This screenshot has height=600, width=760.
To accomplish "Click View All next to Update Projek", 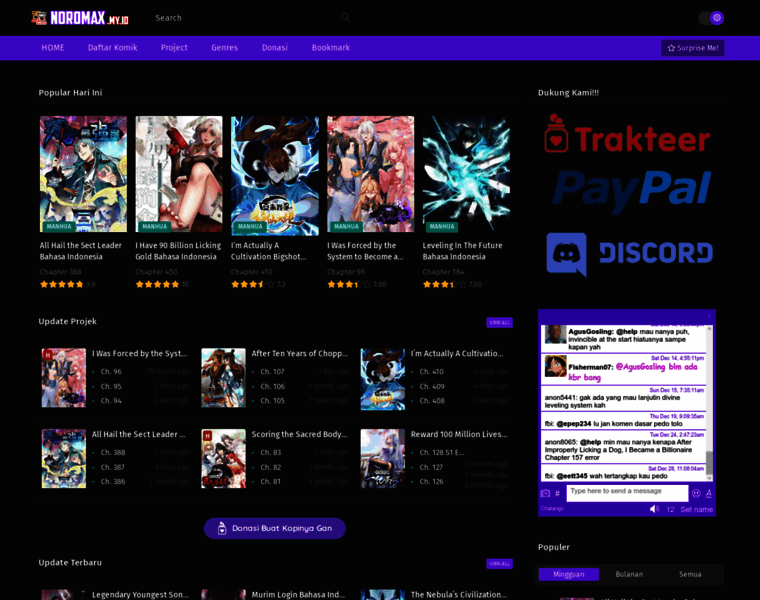I will pyautogui.click(x=499, y=322).
